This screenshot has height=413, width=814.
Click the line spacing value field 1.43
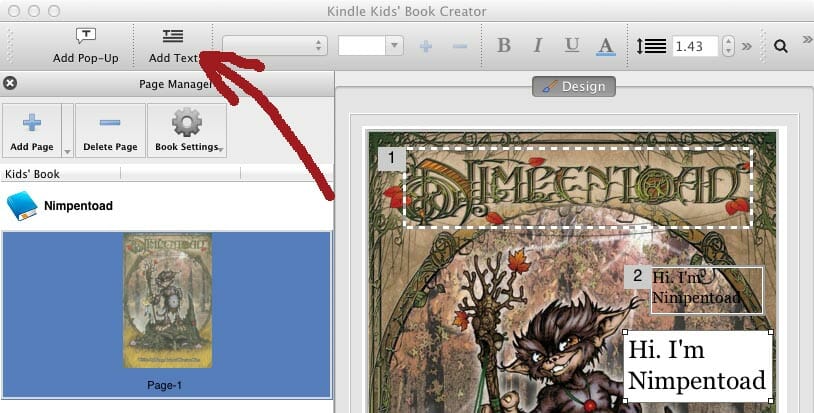pos(696,46)
